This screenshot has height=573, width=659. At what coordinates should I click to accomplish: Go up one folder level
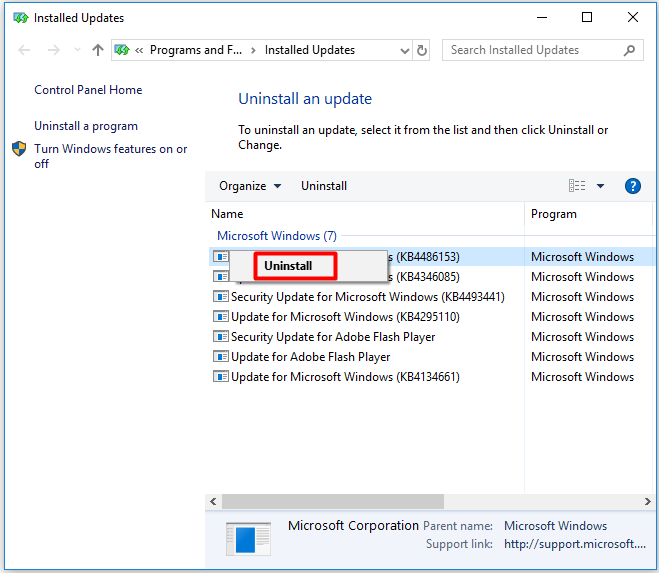coord(98,50)
